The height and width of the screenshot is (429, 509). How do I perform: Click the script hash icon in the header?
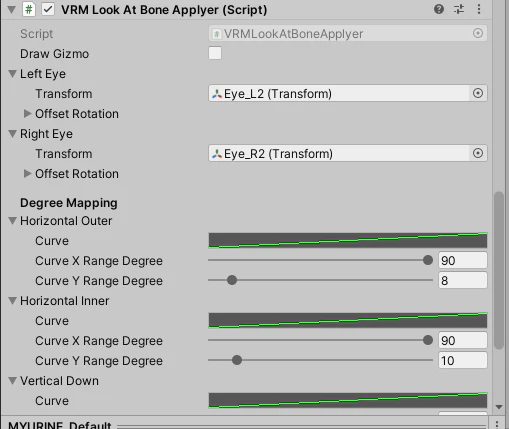click(29, 9)
